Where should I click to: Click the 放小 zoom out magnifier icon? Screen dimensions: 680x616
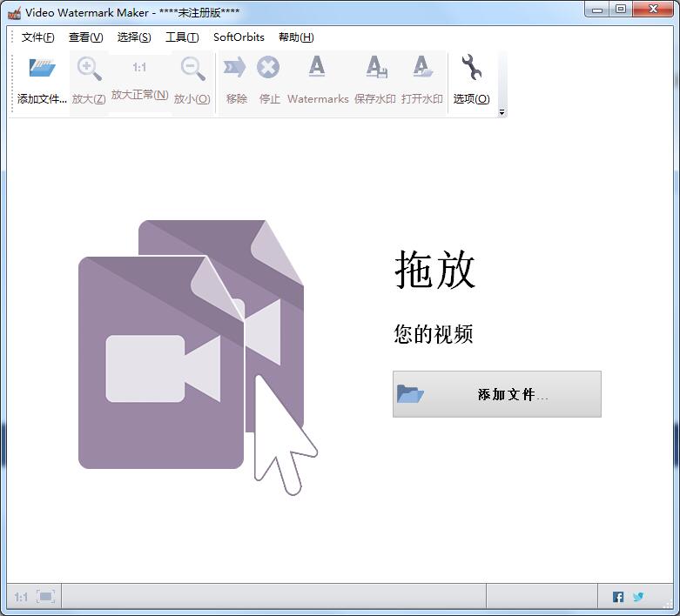pos(192,69)
